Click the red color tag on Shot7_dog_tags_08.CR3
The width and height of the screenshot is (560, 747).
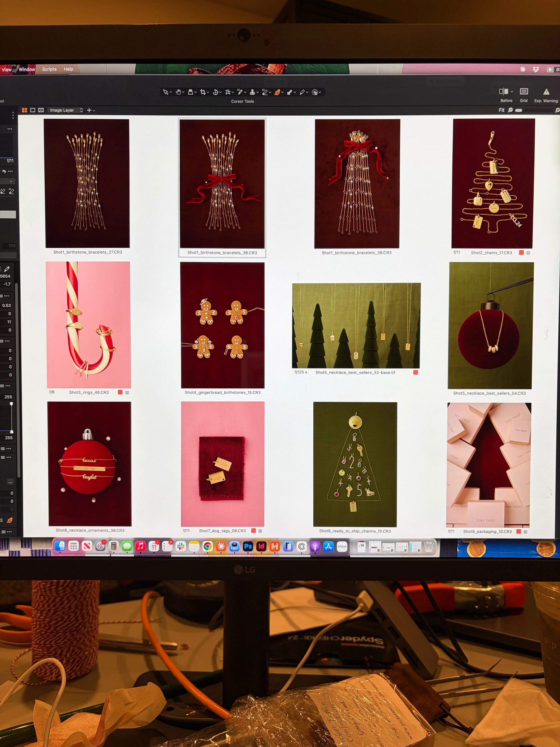[254, 530]
